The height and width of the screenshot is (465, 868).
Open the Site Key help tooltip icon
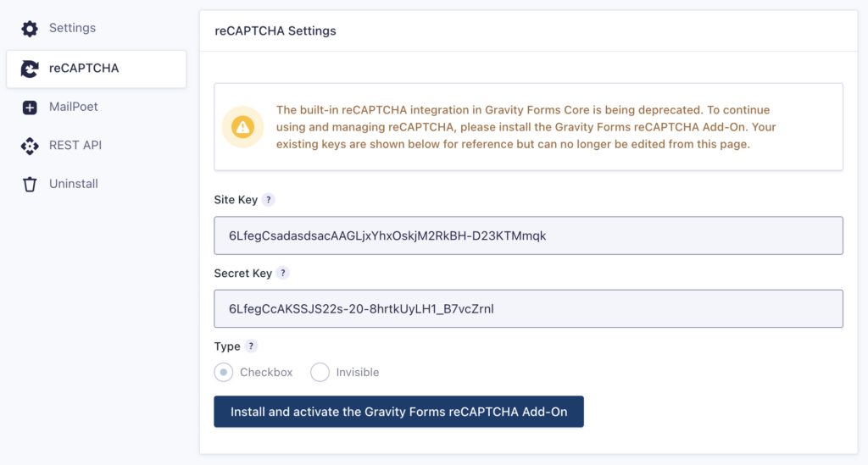[269, 200]
